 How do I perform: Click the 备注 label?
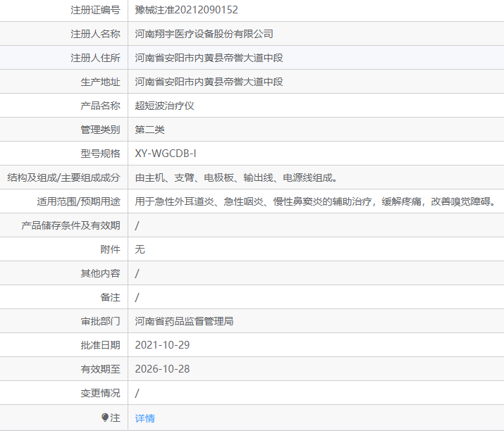tap(110, 297)
